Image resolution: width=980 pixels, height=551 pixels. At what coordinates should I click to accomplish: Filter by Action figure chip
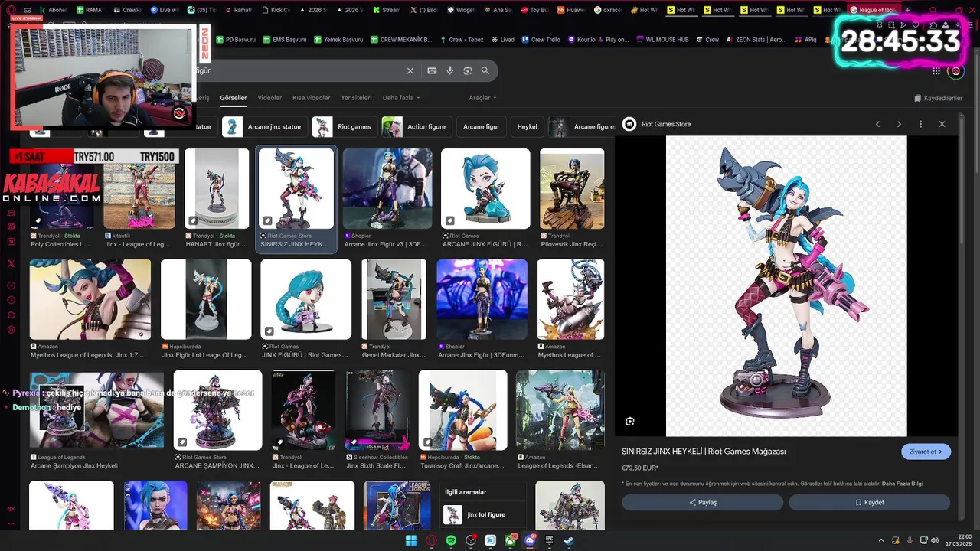click(x=416, y=127)
